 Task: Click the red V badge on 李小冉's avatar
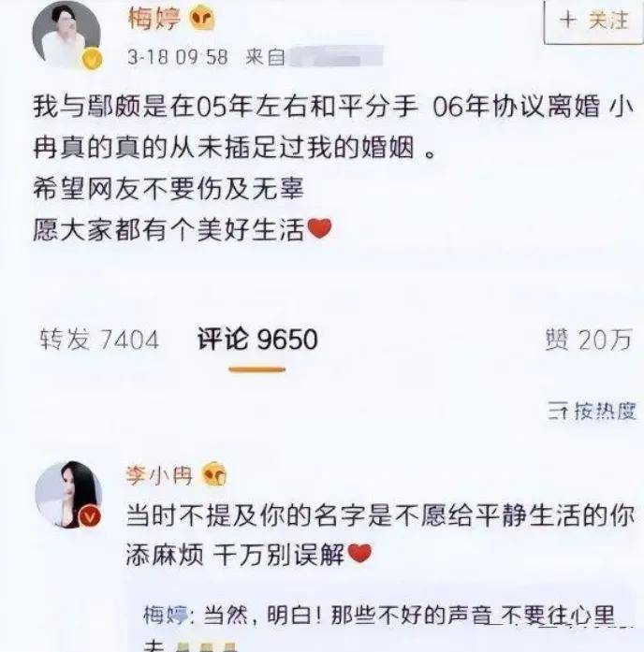(90, 517)
